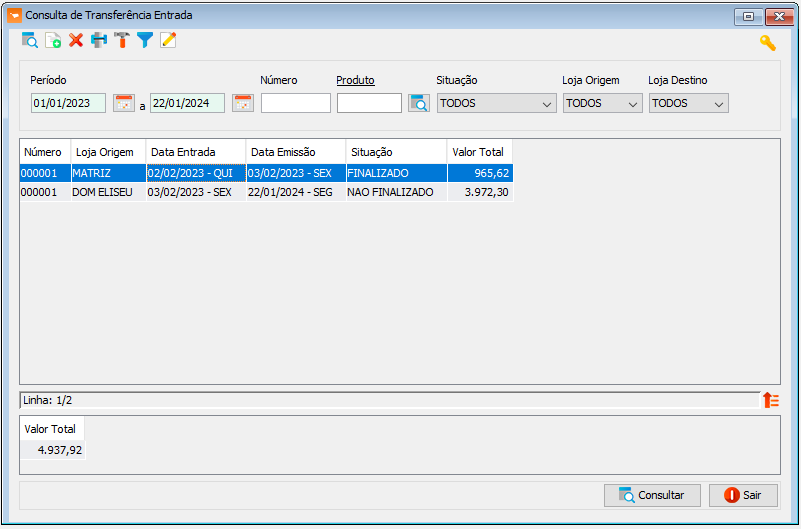The height and width of the screenshot is (529, 801).
Task: Expand the Loja Origem dropdown
Action: point(603,103)
